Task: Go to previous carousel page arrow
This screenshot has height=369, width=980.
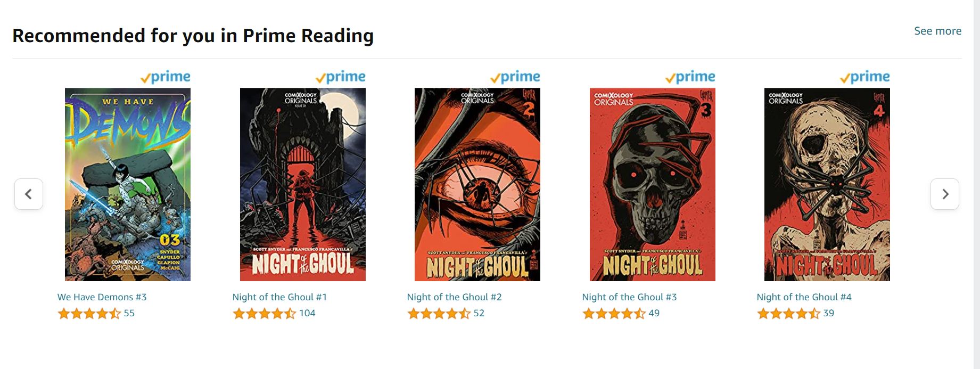Action: 29,194
